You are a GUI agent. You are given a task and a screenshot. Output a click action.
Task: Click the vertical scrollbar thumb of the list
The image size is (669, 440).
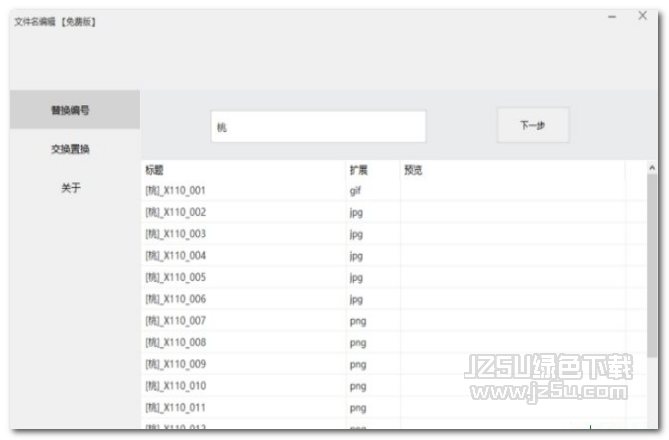pyautogui.click(x=652, y=280)
